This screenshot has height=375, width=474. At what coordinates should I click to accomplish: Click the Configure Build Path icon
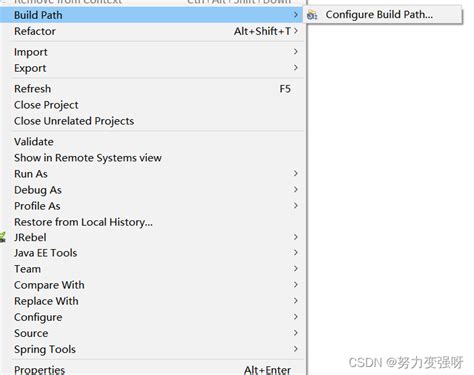(312, 15)
